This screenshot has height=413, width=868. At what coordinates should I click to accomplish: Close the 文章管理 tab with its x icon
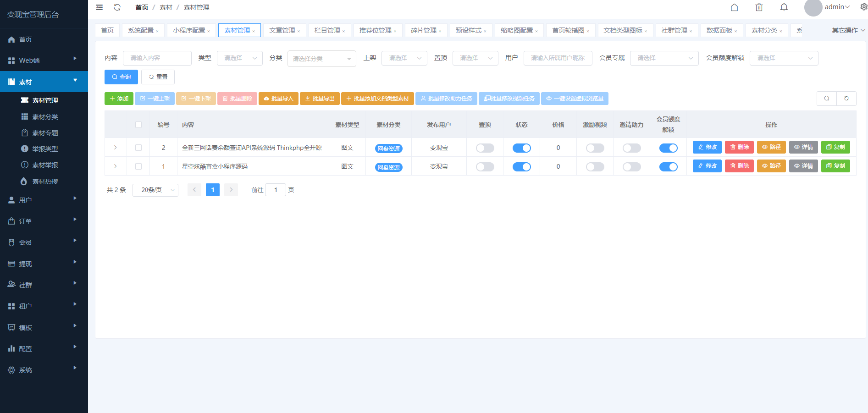pyautogui.click(x=299, y=31)
